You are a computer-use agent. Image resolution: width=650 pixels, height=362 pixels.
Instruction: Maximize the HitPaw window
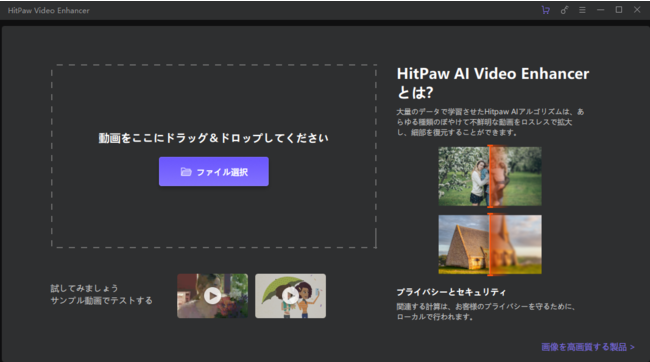619,10
